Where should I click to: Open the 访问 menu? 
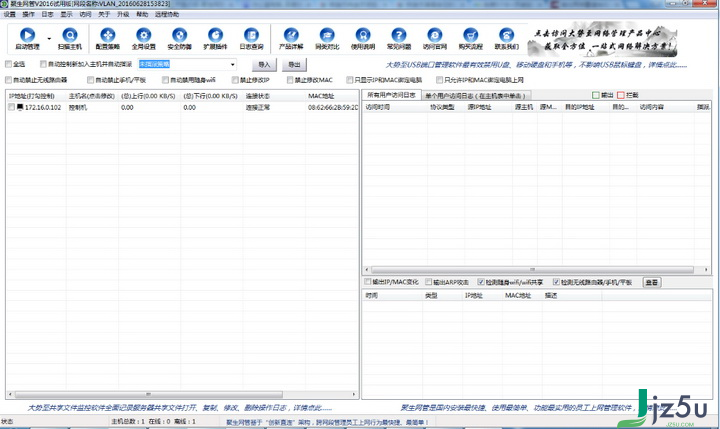[x=85, y=14]
